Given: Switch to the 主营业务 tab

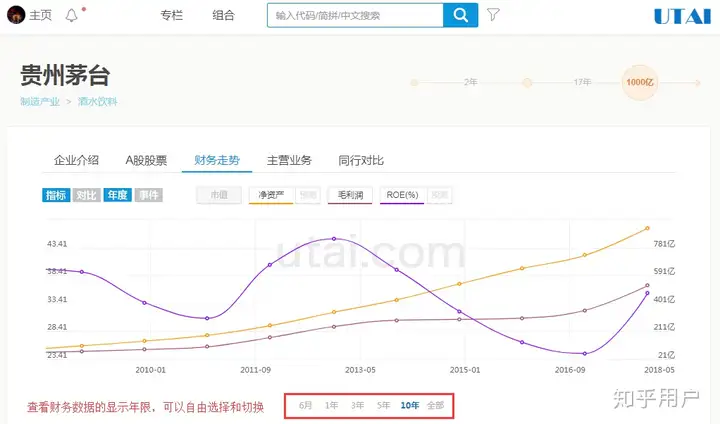Looking at the screenshot, I should pyautogui.click(x=289, y=160).
